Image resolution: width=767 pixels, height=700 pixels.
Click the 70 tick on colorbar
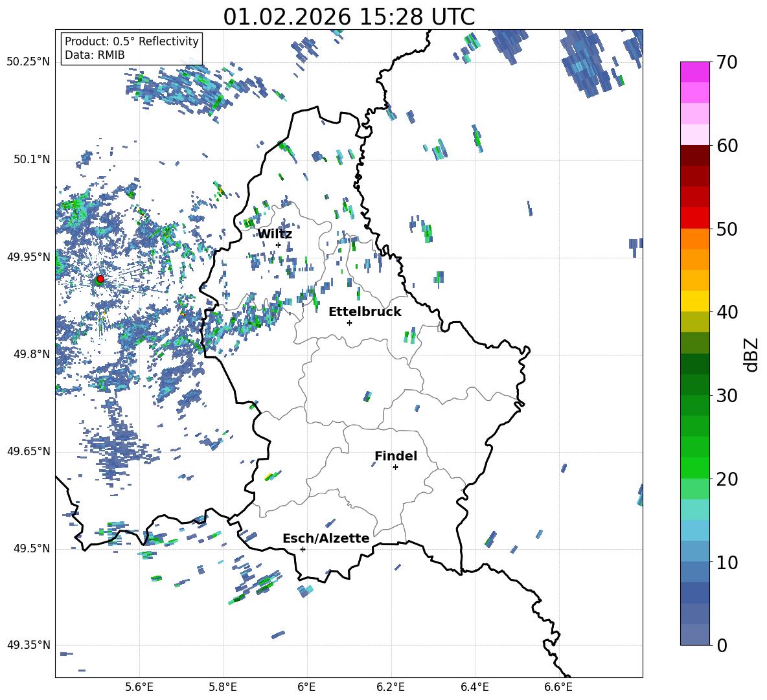(726, 63)
